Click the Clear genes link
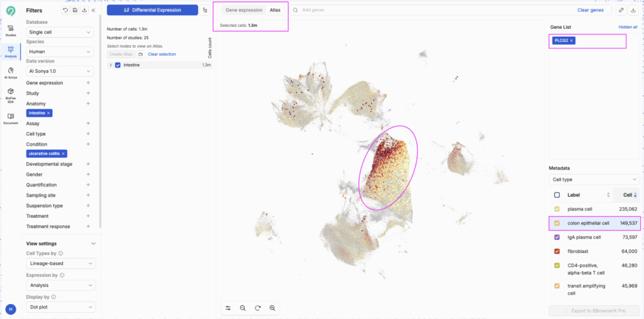Viewport: 644px width, 319px height. pos(590,11)
